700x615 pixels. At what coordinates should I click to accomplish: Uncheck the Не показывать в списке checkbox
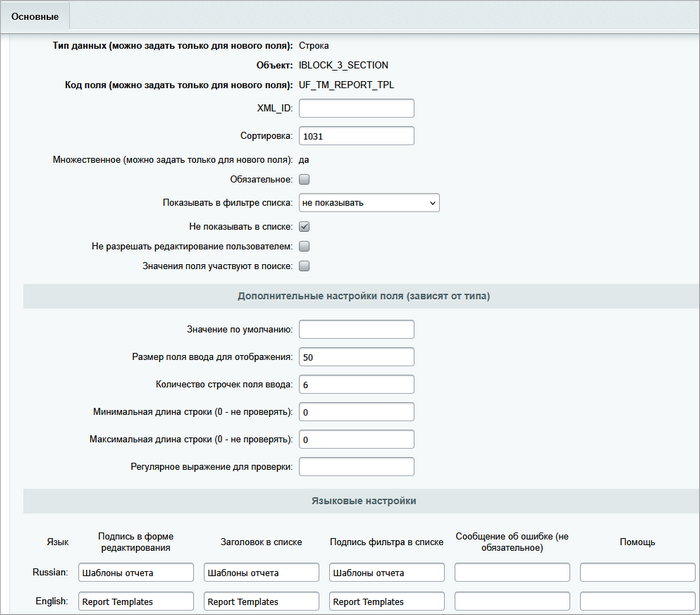pos(305,227)
